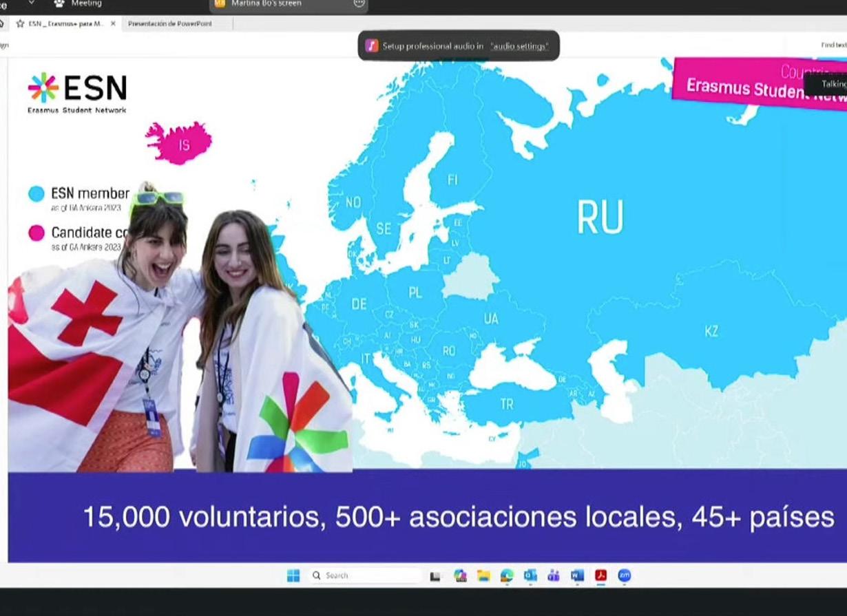Open Word from the taskbar
847x616 pixels.
(577, 575)
